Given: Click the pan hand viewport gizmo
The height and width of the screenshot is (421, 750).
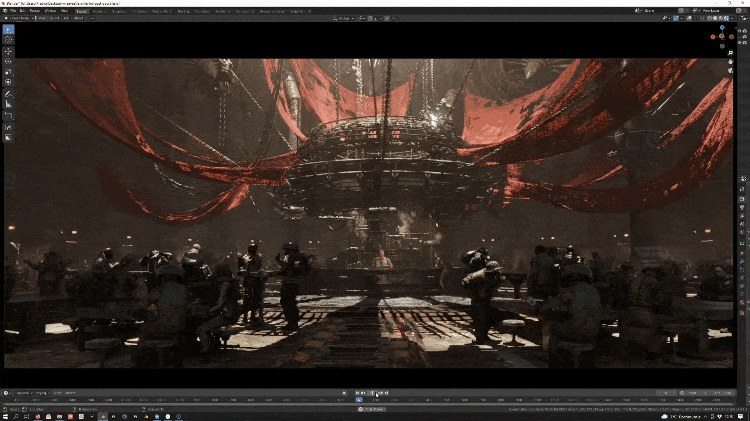Looking at the screenshot, I should 730,62.
